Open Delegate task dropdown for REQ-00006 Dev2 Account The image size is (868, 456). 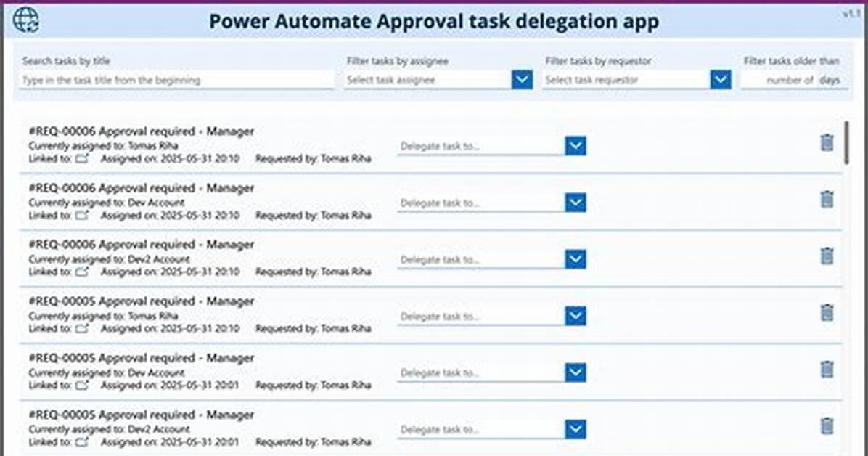click(x=576, y=258)
